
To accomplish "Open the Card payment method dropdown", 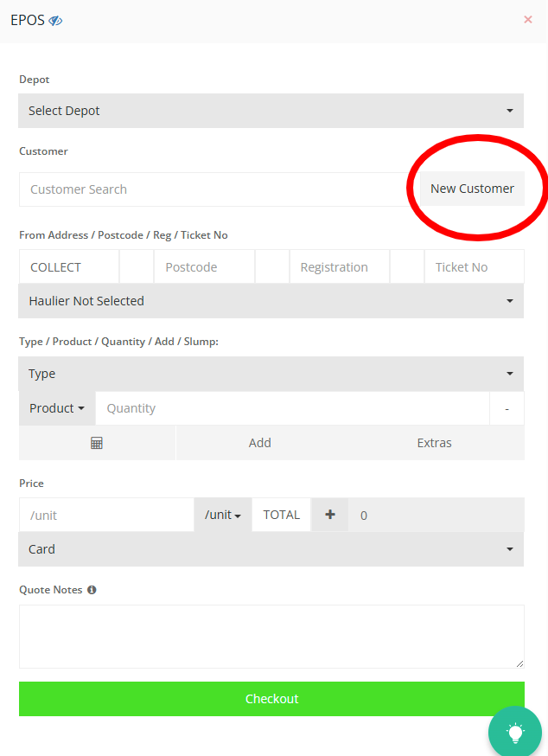I will pos(271,549).
